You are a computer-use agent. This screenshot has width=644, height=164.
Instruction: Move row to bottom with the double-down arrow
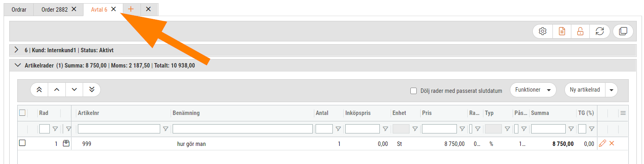coord(92,90)
